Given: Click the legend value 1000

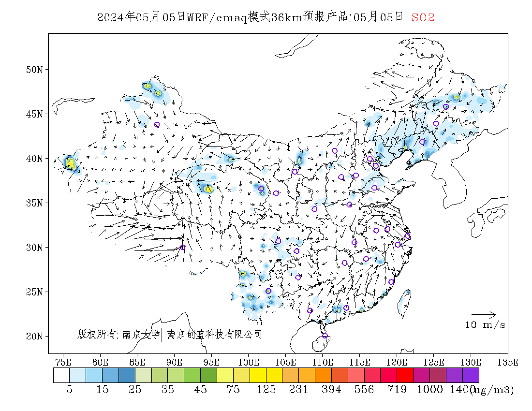Looking at the screenshot, I should pyautogui.click(x=429, y=389).
